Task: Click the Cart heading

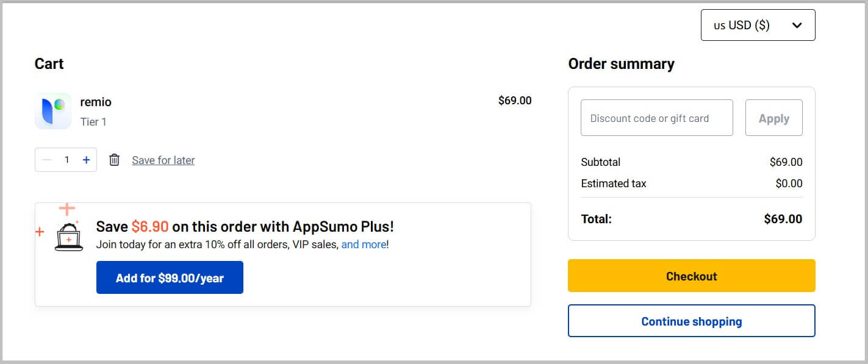Action: (49, 64)
